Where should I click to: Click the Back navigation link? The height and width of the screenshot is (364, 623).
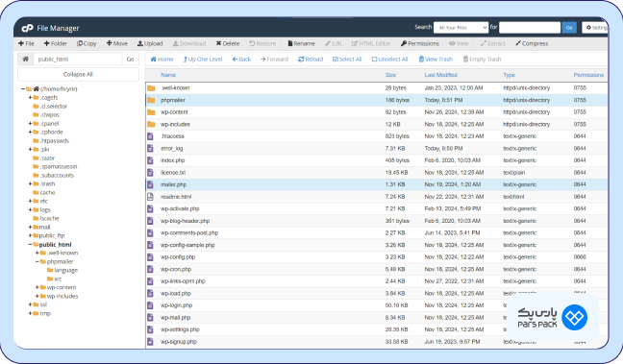point(241,60)
